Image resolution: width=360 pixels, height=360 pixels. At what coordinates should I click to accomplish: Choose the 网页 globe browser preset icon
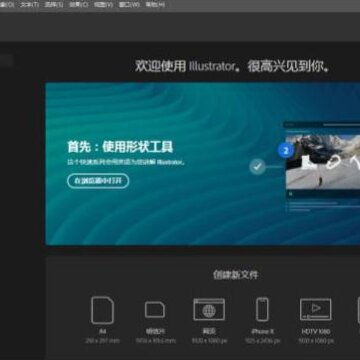click(x=209, y=310)
